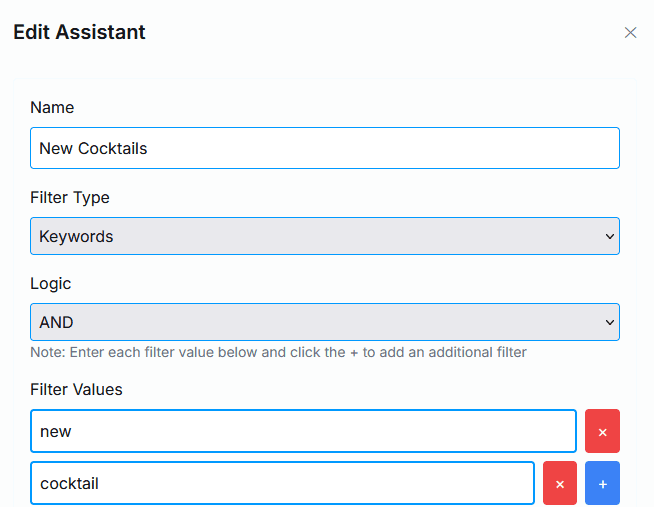This screenshot has height=507, width=654.
Task: Add an additional filter with plus button
Action: tap(602, 483)
